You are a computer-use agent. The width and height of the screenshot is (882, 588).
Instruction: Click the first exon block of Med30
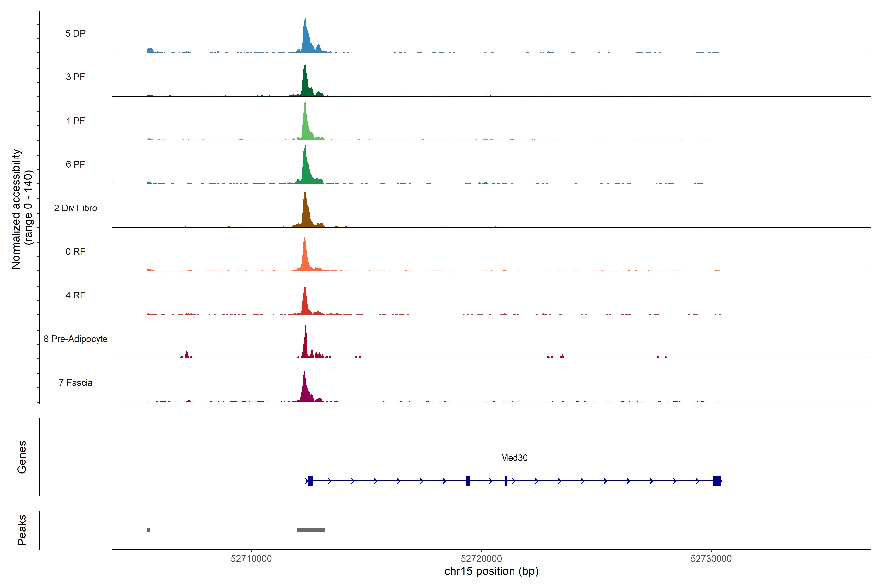click(310, 481)
